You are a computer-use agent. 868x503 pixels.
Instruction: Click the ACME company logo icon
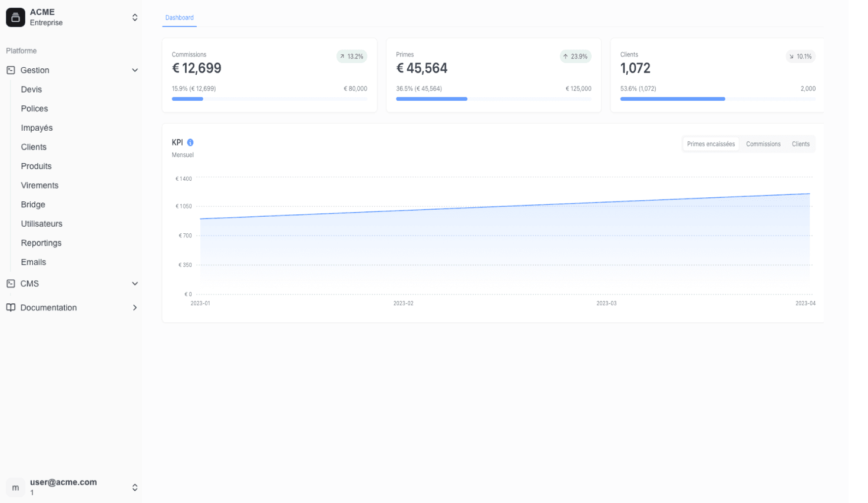(15, 18)
